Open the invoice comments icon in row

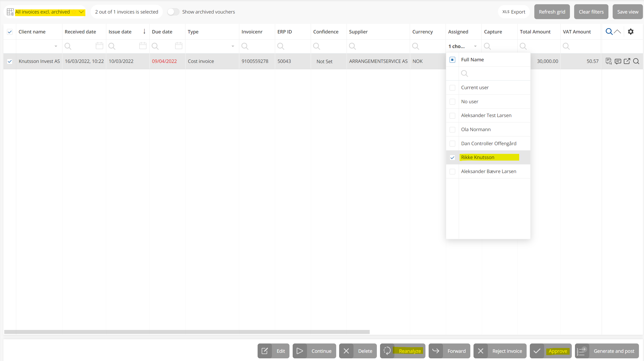[618, 61]
